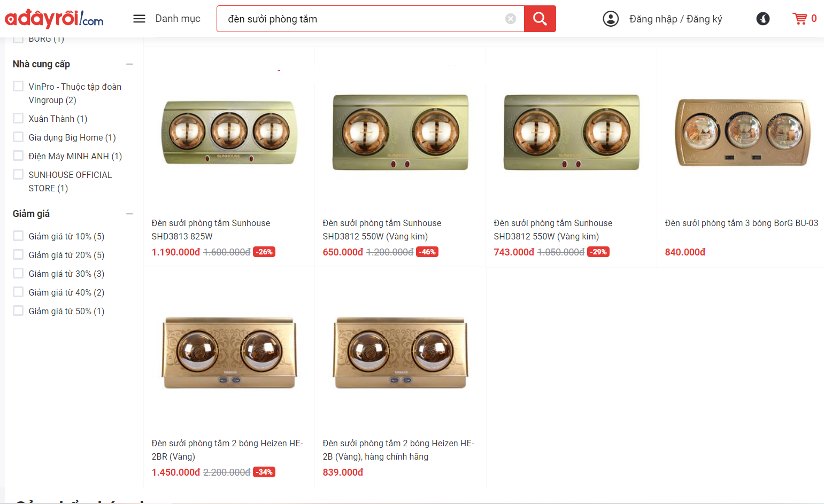Screen dimensions: 824x504
Task: Click the red search magnifier button
Action: click(x=540, y=19)
